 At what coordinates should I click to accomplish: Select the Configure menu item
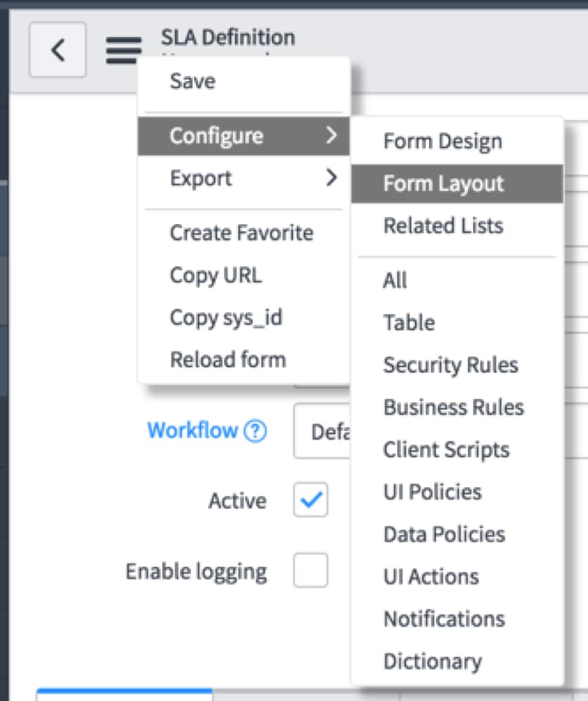point(243,136)
